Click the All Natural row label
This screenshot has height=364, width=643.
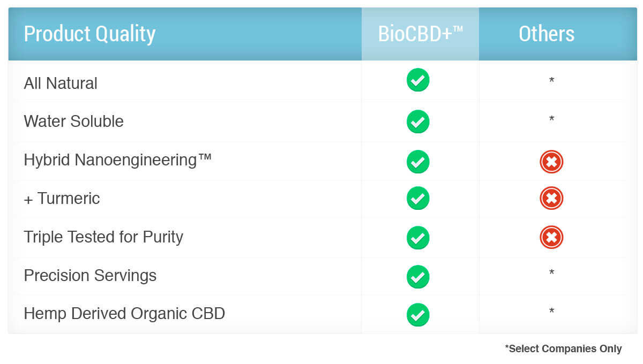[x=61, y=84]
